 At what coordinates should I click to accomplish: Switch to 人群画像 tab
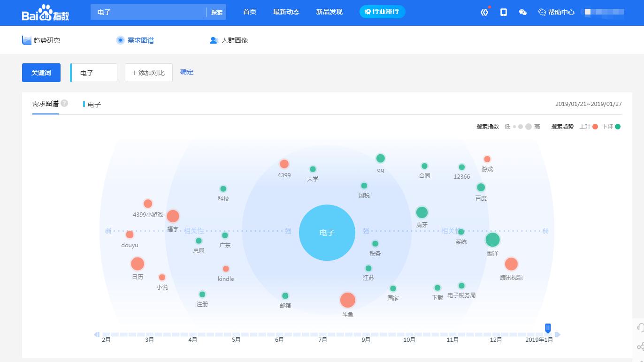(x=229, y=40)
